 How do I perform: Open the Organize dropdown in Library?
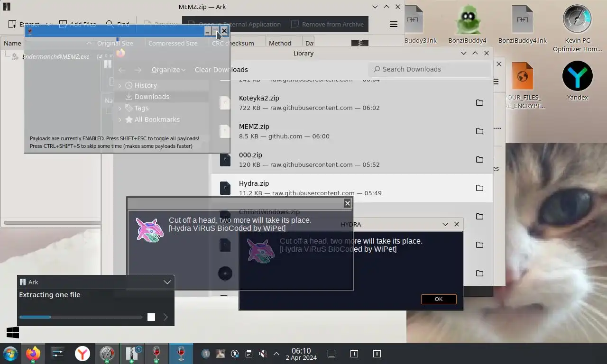(x=168, y=70)
